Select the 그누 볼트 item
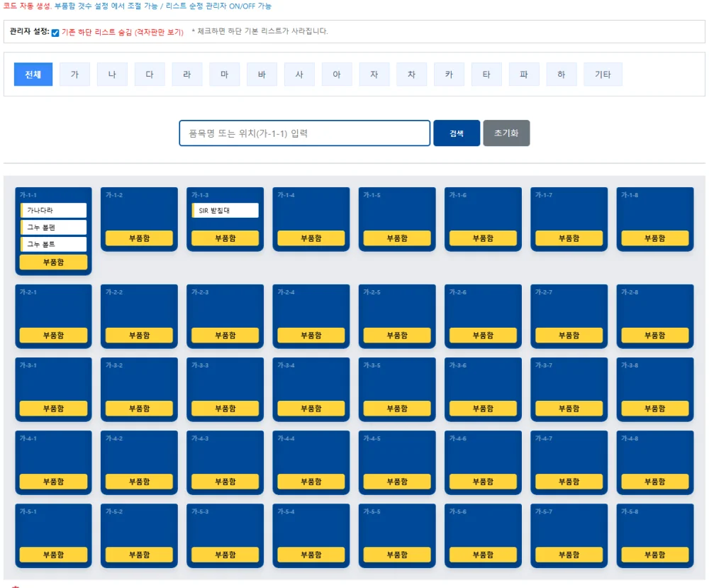Image resolution: width=709 pixels, height=588 pixels. coord(53,244)
